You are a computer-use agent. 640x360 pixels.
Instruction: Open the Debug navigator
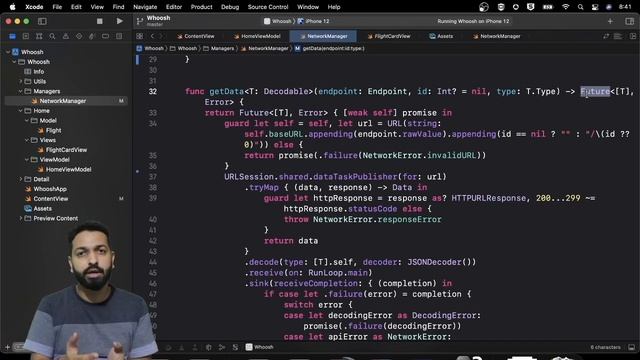pyautogui.click(x=92, y=36)
